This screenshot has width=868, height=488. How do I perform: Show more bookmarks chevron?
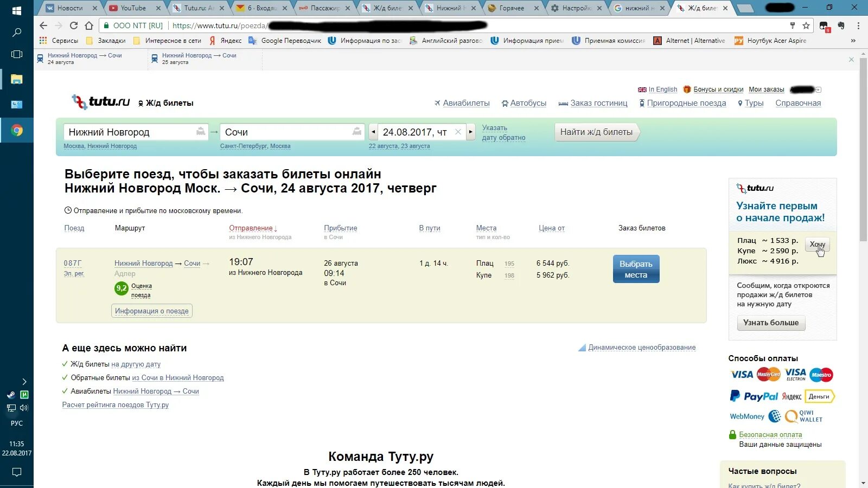tap(853, 41)
